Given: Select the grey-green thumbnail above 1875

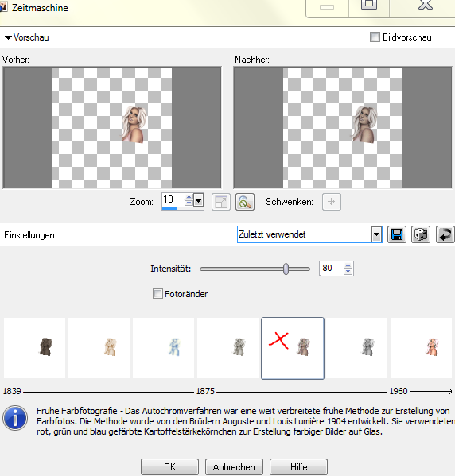Looking at the screenshot, I should (x=227, y=348).
